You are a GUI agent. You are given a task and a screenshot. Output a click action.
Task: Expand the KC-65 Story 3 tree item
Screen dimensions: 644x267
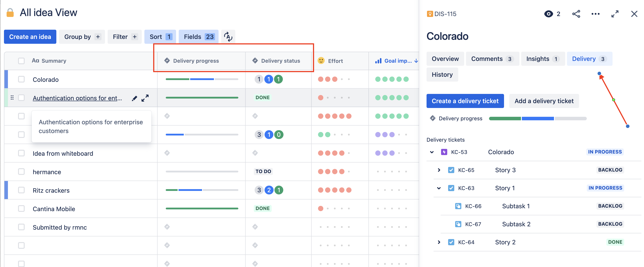coord(439,170)
